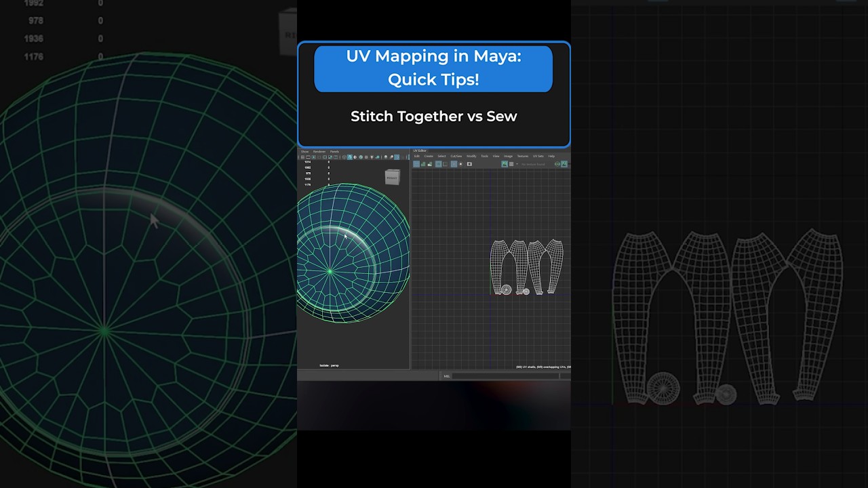
Task: Open the Cut/Sew menu in UV Editor
Action: click(456, 156)
